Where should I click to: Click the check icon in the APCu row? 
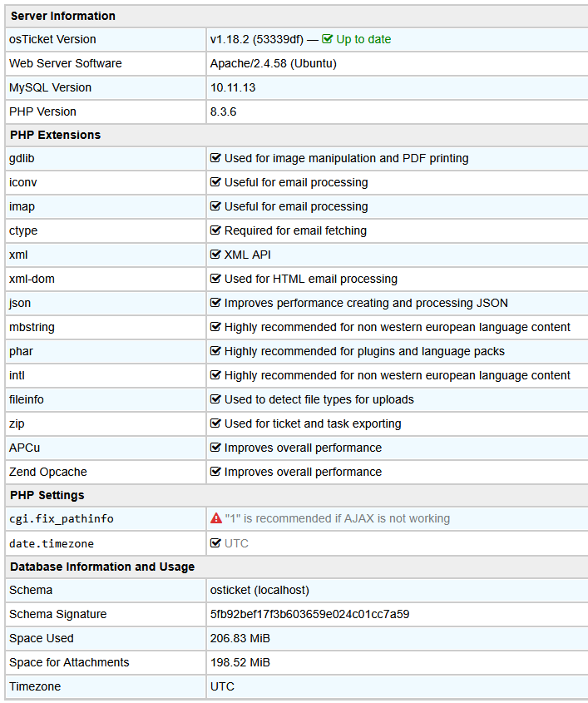pyautogui.click(x=216, y=448)
